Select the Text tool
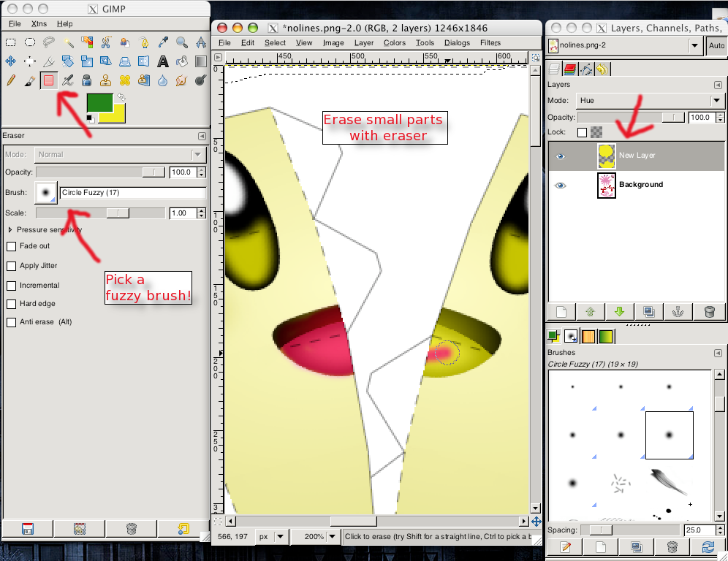Image resolution: width=728 pixels, height=561 pixels. (x=163, y=61)
